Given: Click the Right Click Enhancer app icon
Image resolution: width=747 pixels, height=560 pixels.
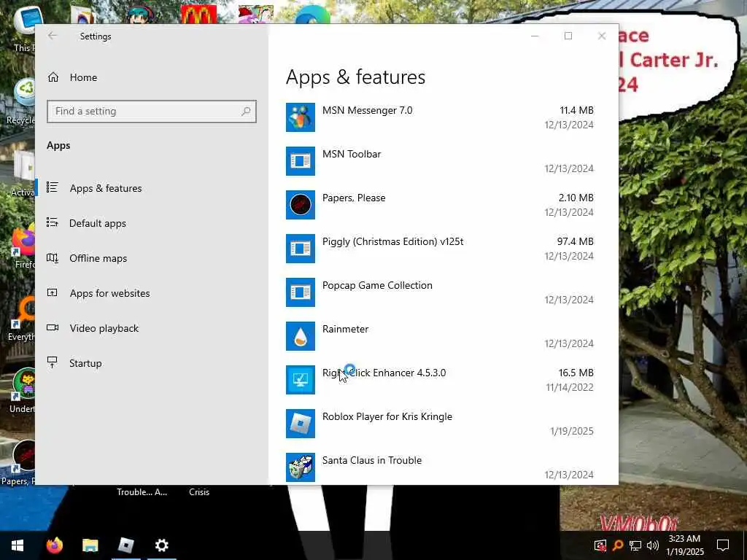Looking at the screenshot, I should click(300, 380).
